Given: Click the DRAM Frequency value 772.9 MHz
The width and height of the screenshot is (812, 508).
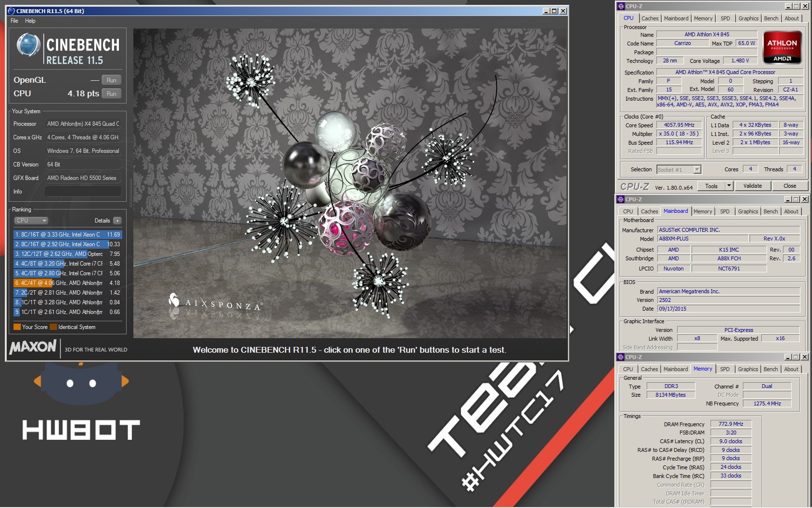Looking at the screenshot, I should 731,424.
